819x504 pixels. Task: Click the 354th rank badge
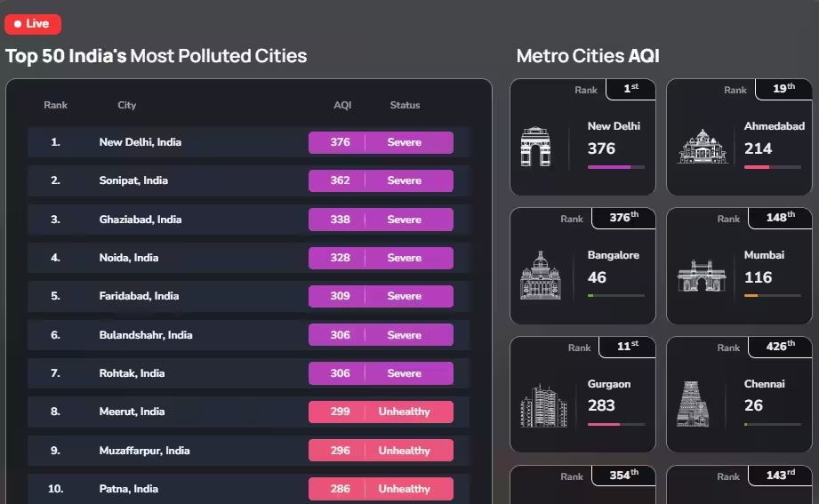(623, 476)
